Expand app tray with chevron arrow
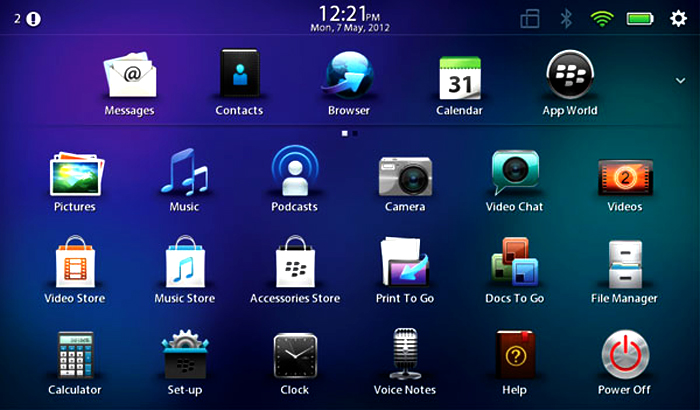This screenshot has height=410, width=700. 680,81
